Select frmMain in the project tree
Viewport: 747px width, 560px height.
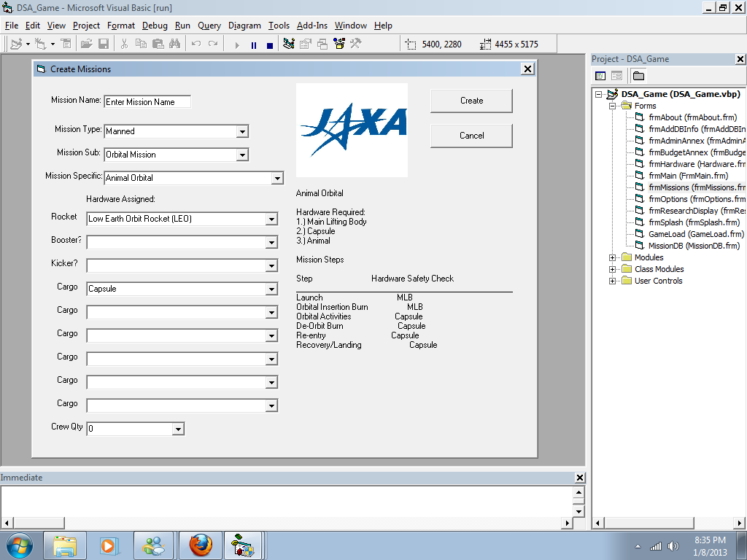point(688,176)
